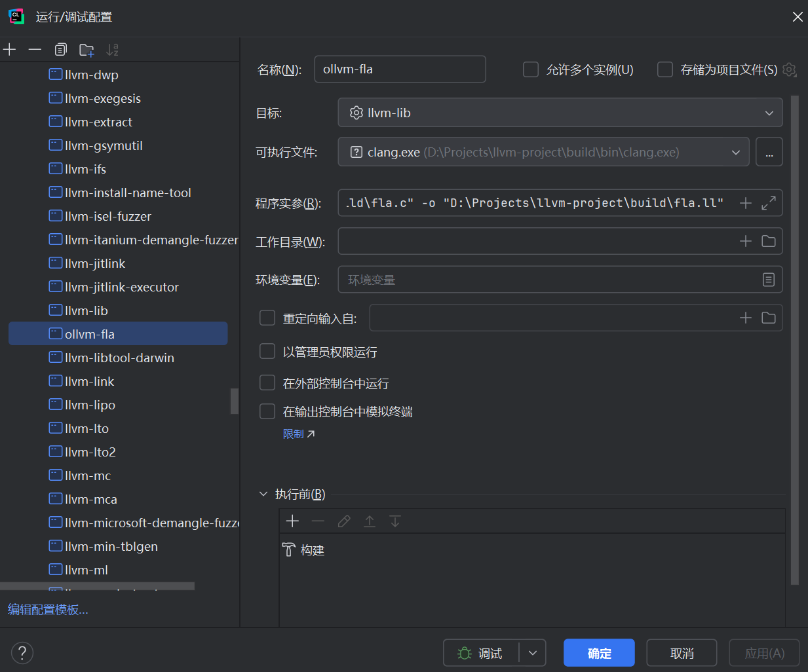Open the 限制 link
The image size is (808, 672).
click(x=299, y=434)
